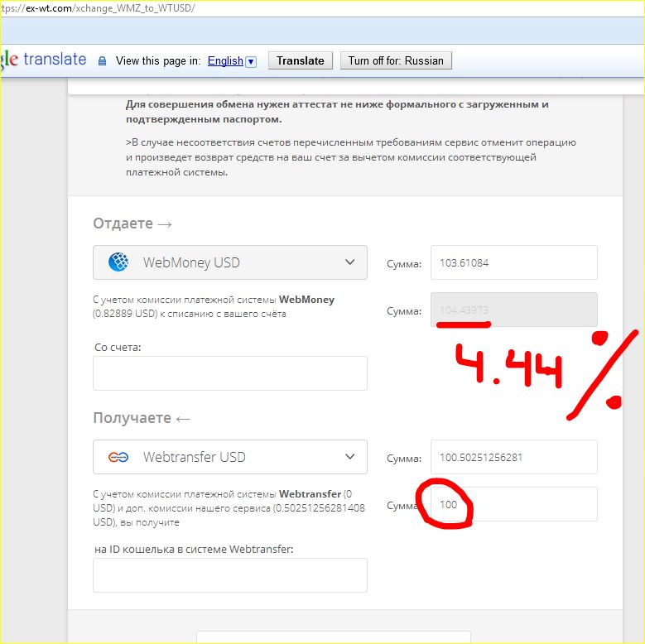Click the paragraph starting with В случае несоответствия
Screen dimensions: 645x644
[351, 157]
